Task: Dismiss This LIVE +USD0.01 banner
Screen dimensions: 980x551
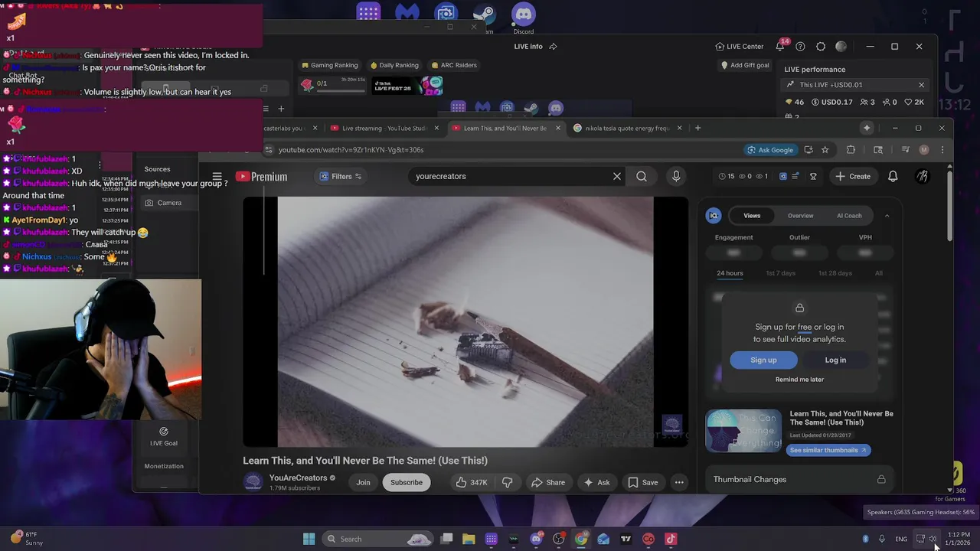Action: pos(921,85)
